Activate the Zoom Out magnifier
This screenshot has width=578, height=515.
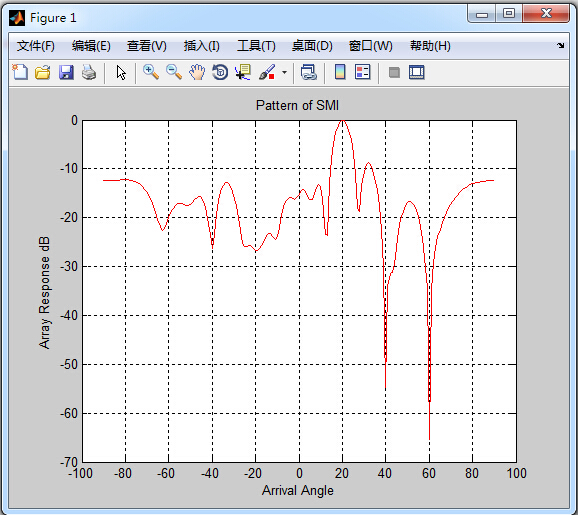tap(174, 72)
